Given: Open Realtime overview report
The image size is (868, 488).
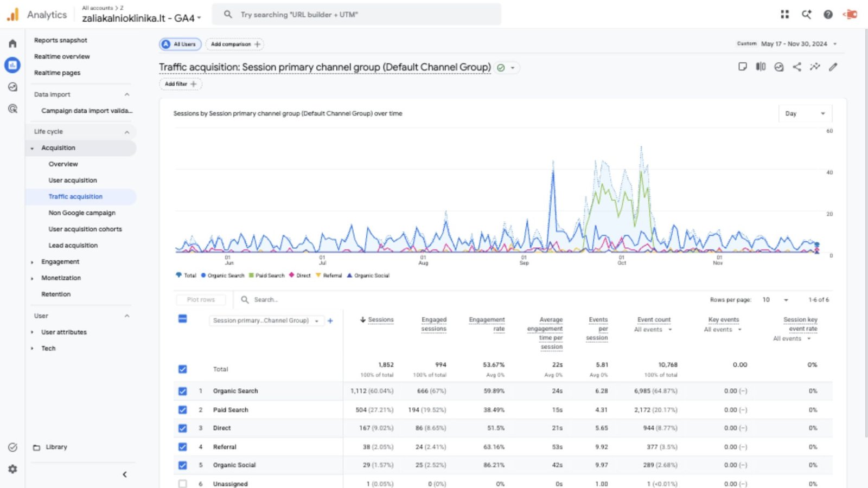Looking at the screenshot, I should (62, 56).
